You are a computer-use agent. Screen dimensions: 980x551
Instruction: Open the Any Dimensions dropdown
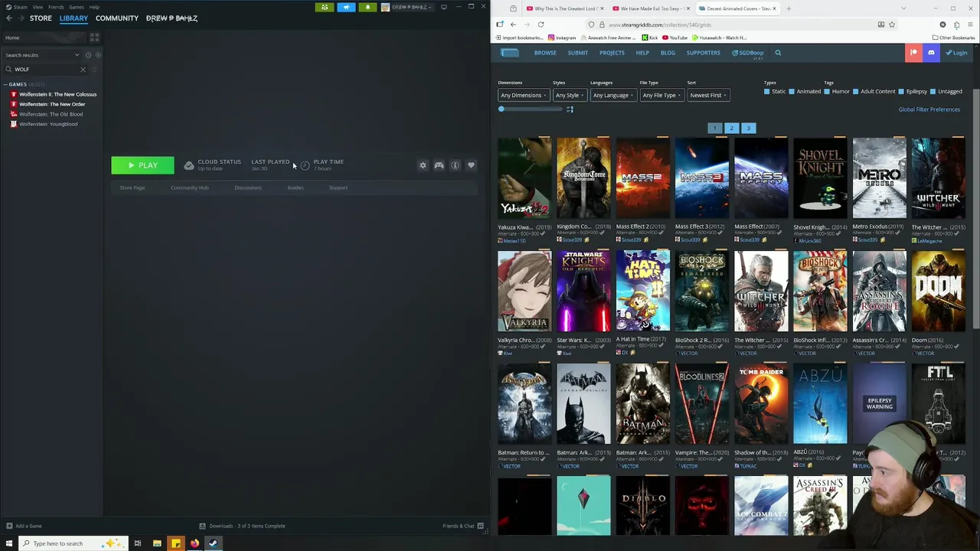click(x=523, y=96)
